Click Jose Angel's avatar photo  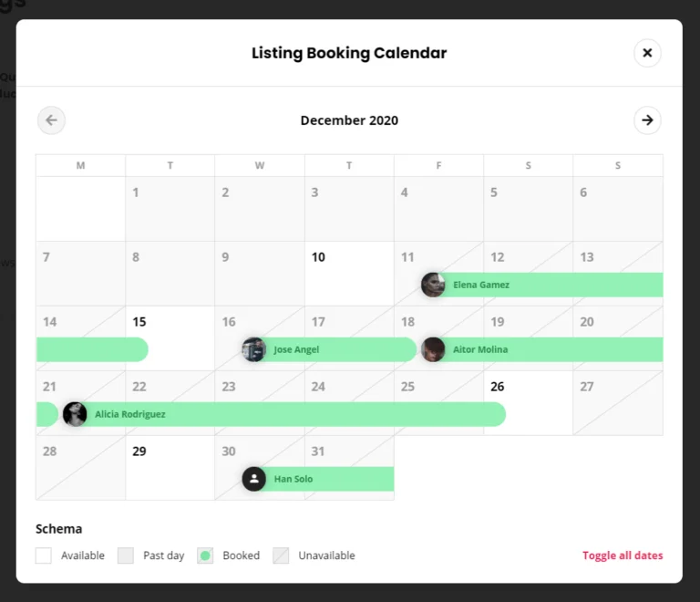[254, 349]
